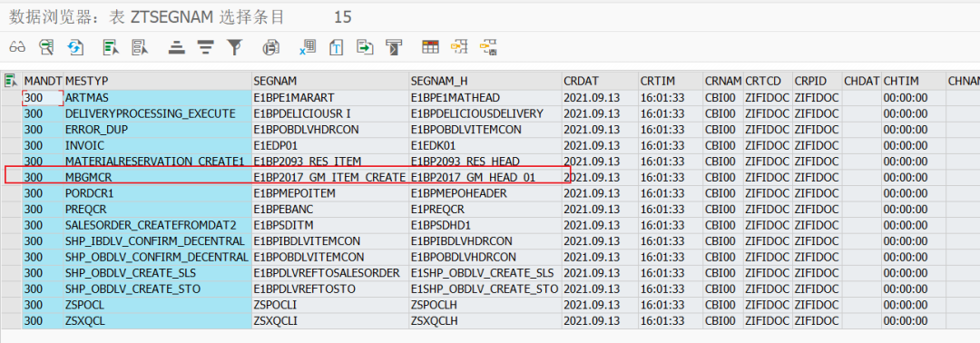Select the ARTMAS row selector button

pos(11,97)
